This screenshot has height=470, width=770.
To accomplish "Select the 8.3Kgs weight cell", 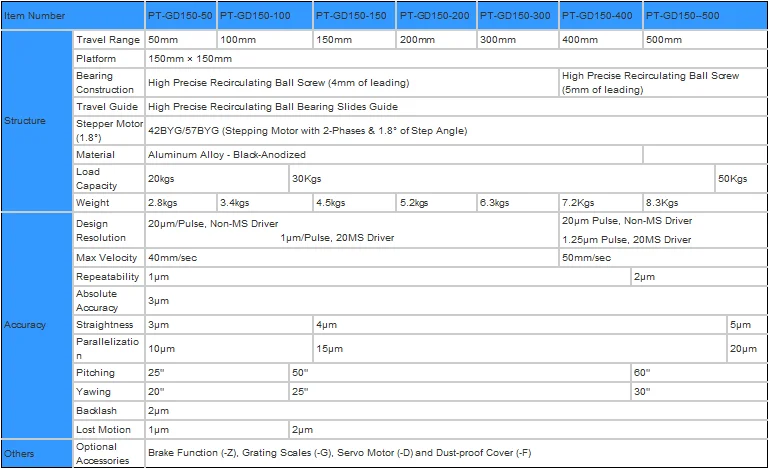I will (x=662, y=203).
